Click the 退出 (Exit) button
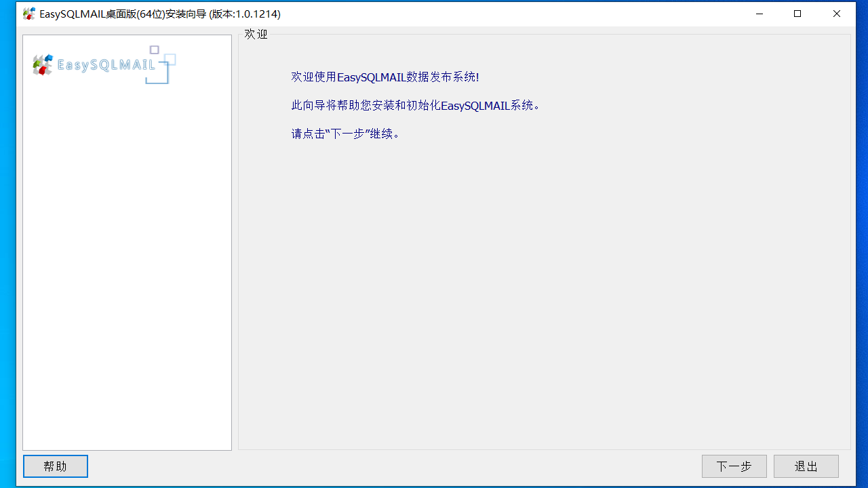Screen dimensions: 868x488 [806, 466]
